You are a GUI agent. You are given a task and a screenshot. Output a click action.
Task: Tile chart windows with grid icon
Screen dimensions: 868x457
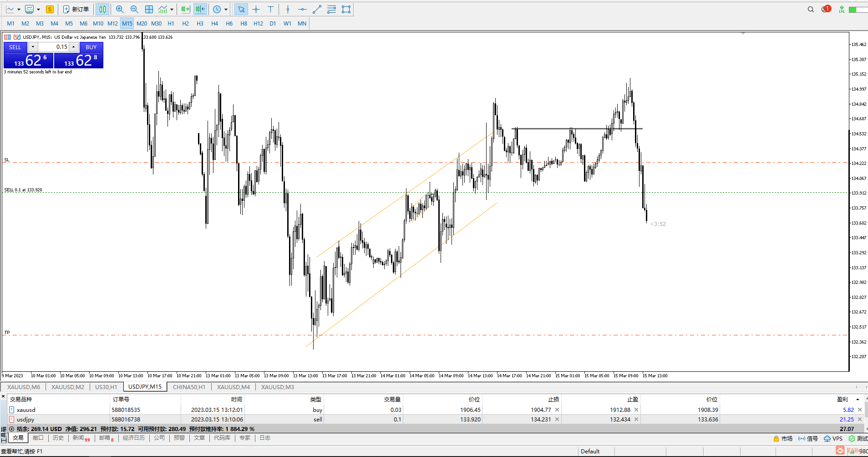pos(149,9)
